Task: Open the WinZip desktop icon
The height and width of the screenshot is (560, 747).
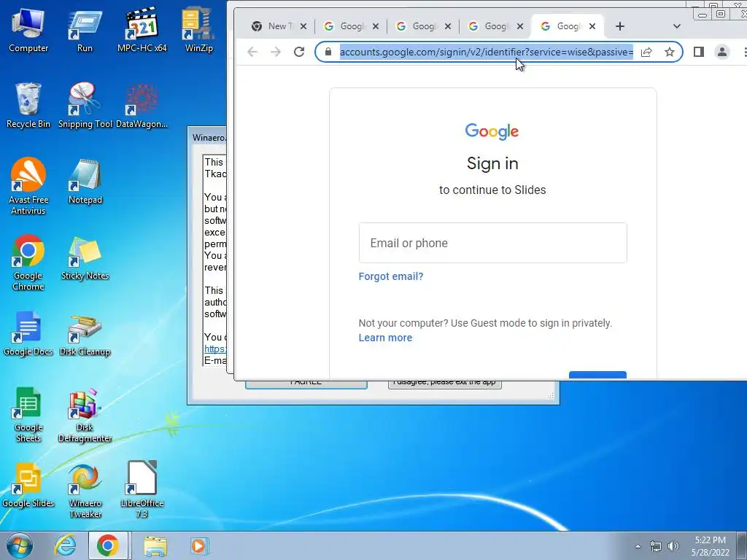Action: (198, 29)
